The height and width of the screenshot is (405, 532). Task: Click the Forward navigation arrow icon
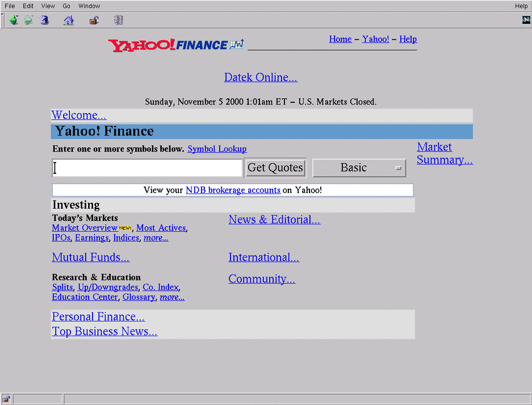point(28,20)
